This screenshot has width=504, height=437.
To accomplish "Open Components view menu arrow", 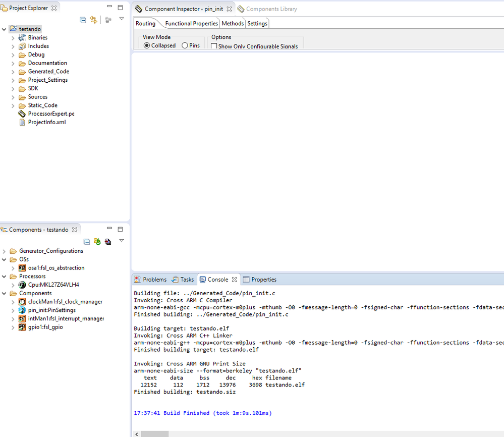I will tap(122, 240).
